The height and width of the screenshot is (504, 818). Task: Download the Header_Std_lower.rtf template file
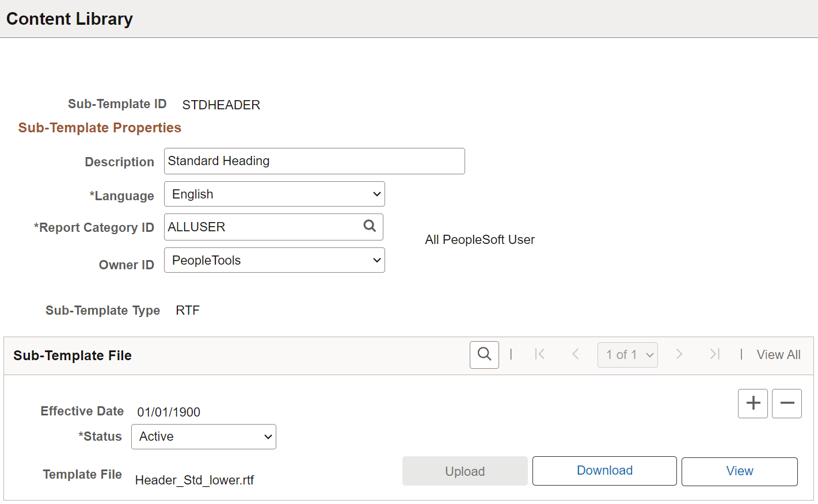pyautogui.click(x=604, y=471)
